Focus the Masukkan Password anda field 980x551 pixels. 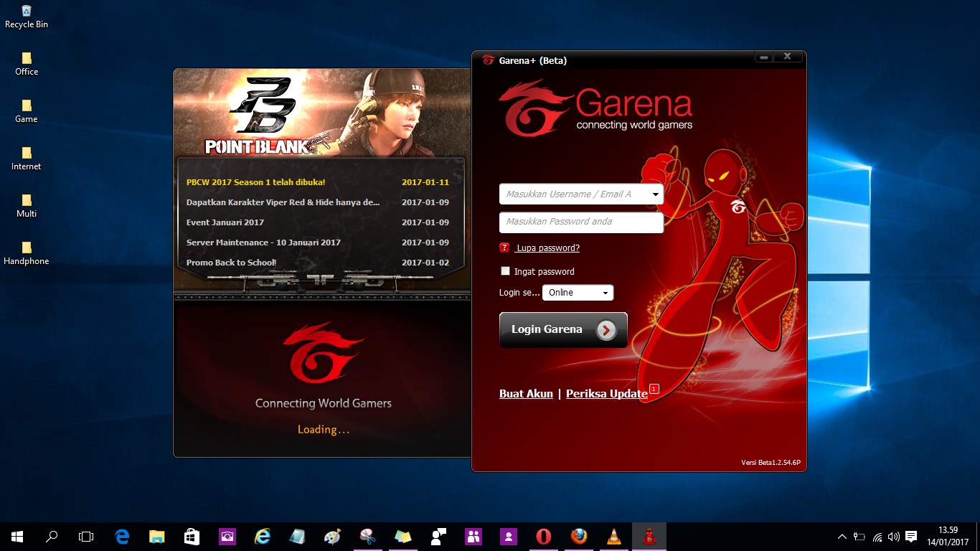(x=581, y=222)
